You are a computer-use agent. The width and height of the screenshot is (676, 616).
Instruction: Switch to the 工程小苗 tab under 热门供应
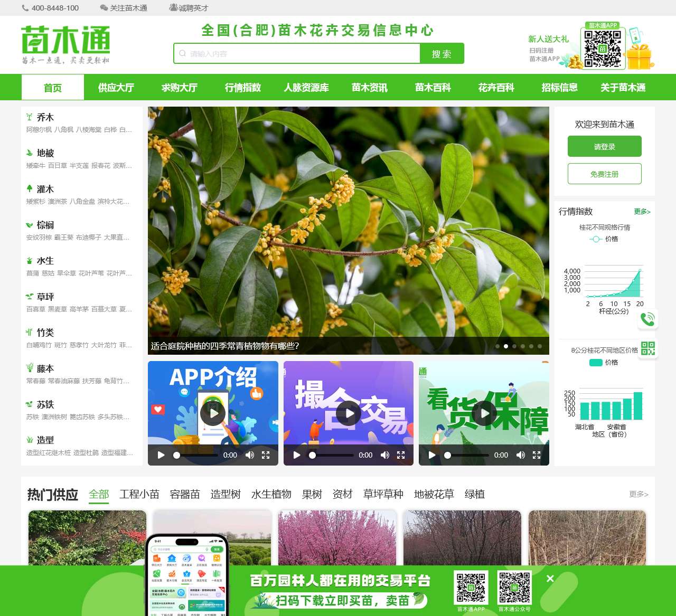[139, 494]
